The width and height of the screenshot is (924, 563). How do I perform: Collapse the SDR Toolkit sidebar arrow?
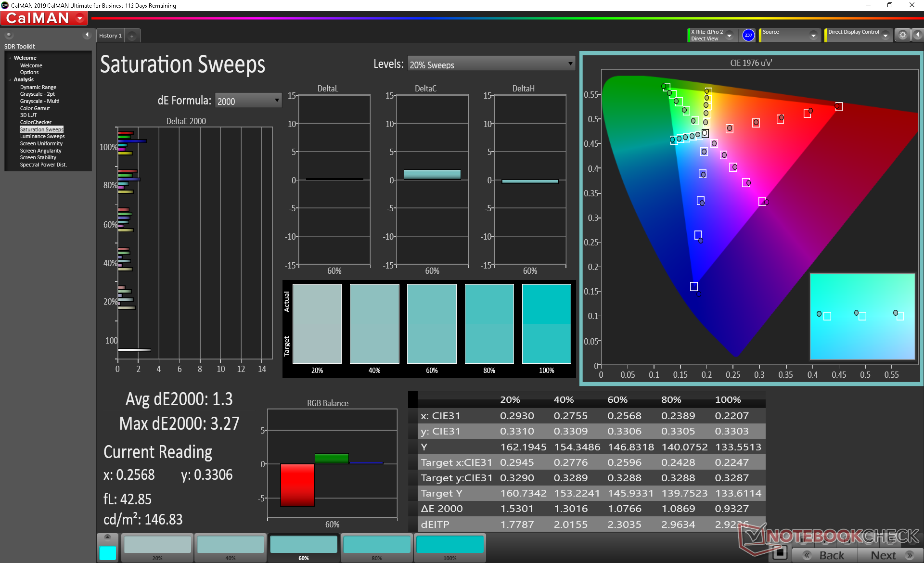87,35
